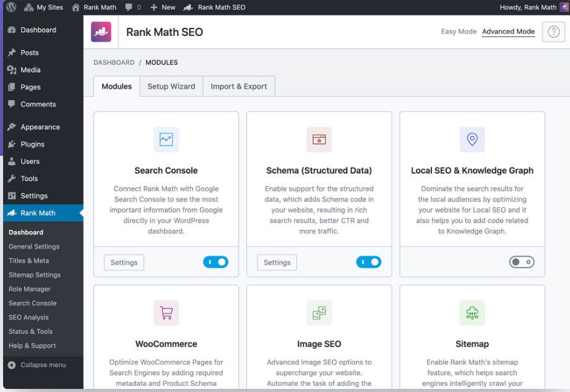This screenshot has width=570, height=392.
Task: Disable the Schema module toggle
Action: (369, 262)
